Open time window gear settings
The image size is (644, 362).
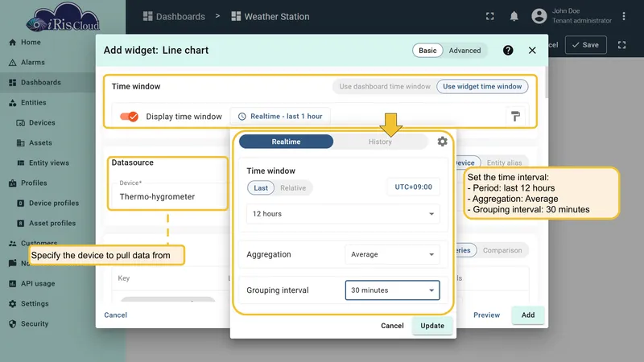(442, 142)
